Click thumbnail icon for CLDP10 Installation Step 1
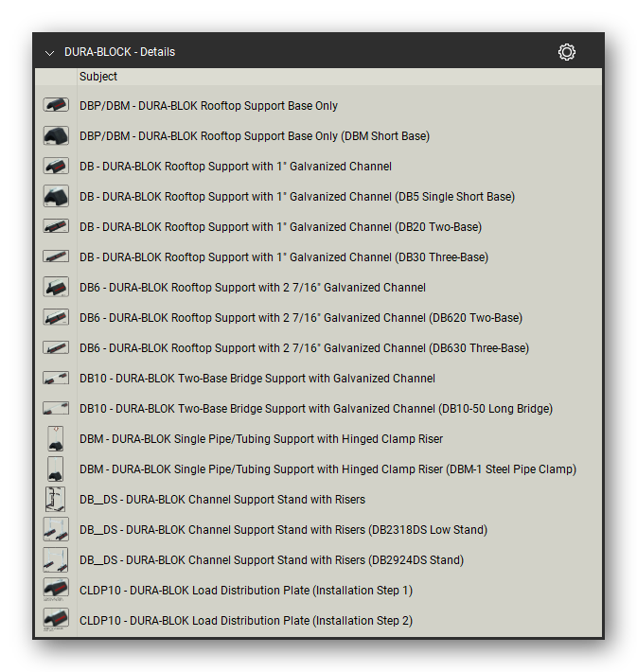Image resolution: width=637 pixels, height=672 pixels. coord(56,589)
